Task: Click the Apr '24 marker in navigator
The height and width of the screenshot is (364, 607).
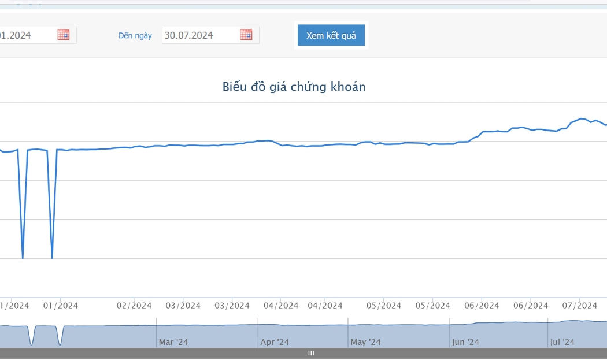Action: point(275,342)
